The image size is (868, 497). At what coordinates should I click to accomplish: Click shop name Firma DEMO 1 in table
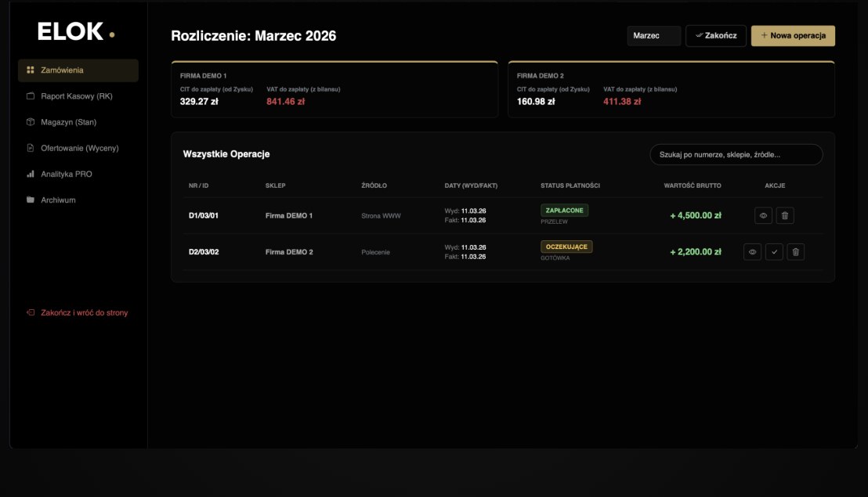click(x=289, y=215)
